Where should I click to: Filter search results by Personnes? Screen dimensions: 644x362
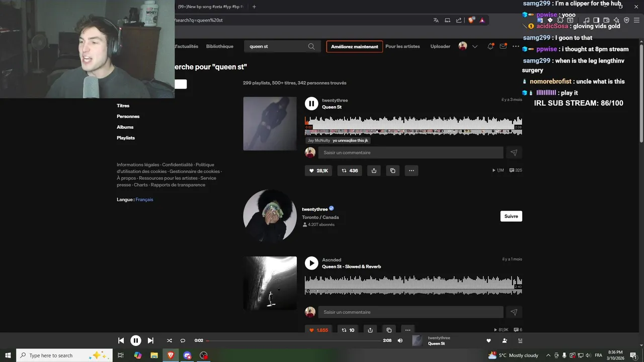tap(128, 116)
